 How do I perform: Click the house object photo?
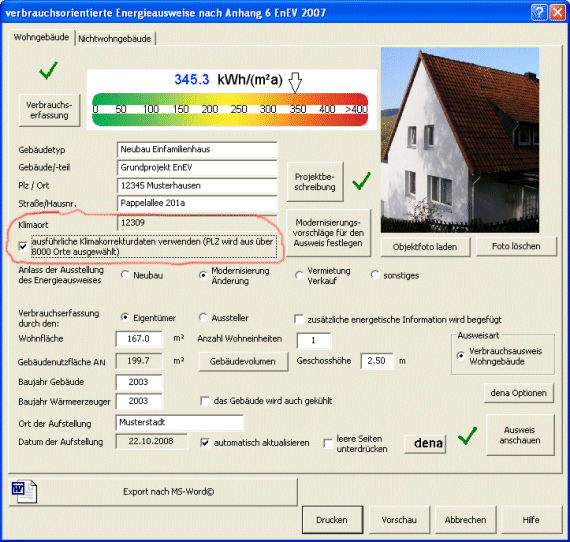pyautogui.click(x=460, y=140)
